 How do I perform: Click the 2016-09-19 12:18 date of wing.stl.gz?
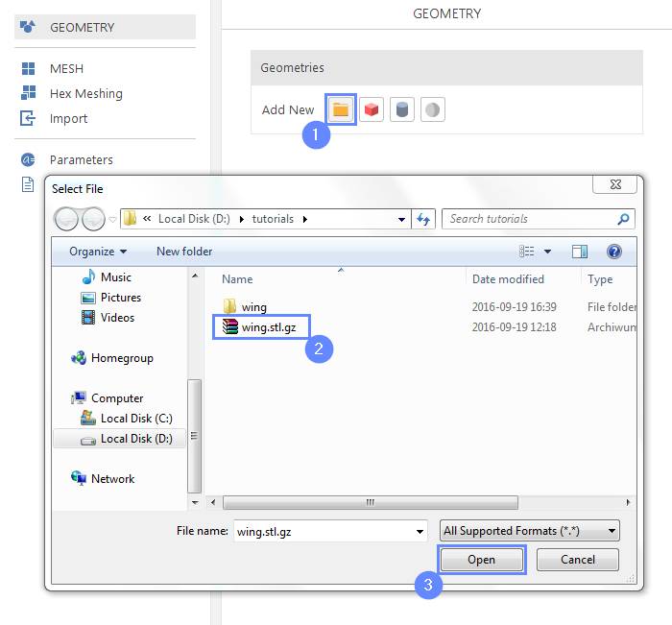(515, 327)
